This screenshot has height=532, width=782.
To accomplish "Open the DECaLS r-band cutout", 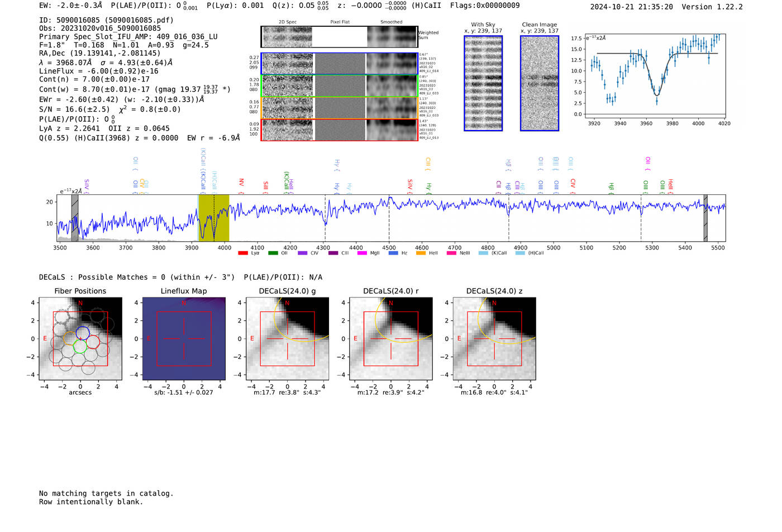I will [x=391, y=338].
